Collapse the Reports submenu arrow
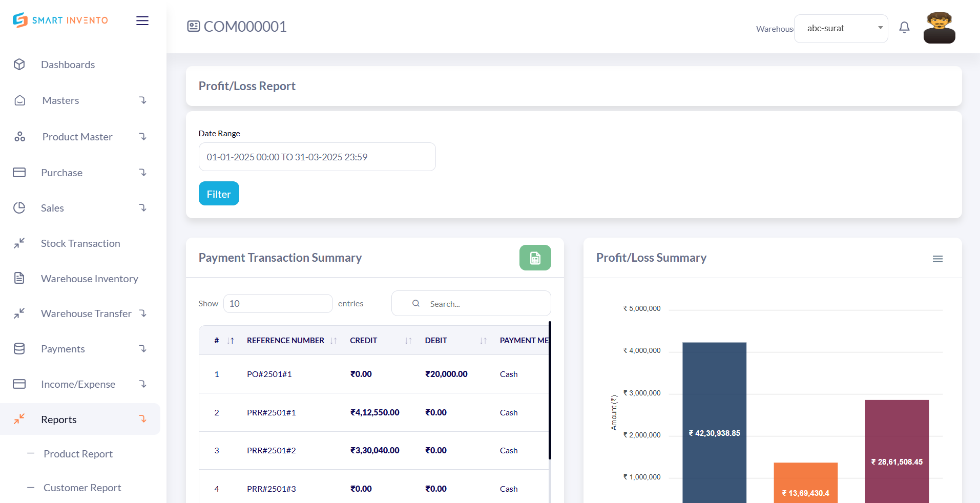The width and height of the screenshot is (980, 503). pos(143,420)
